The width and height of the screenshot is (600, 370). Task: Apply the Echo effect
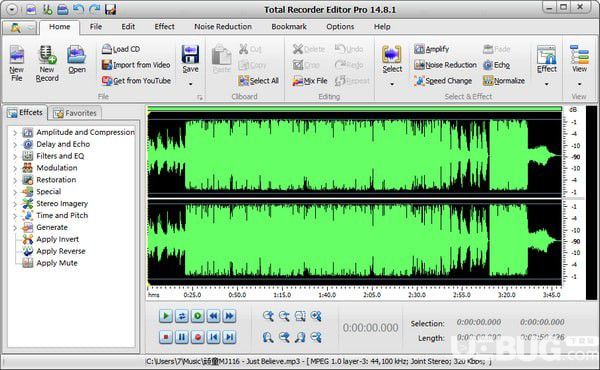(496, 65)
